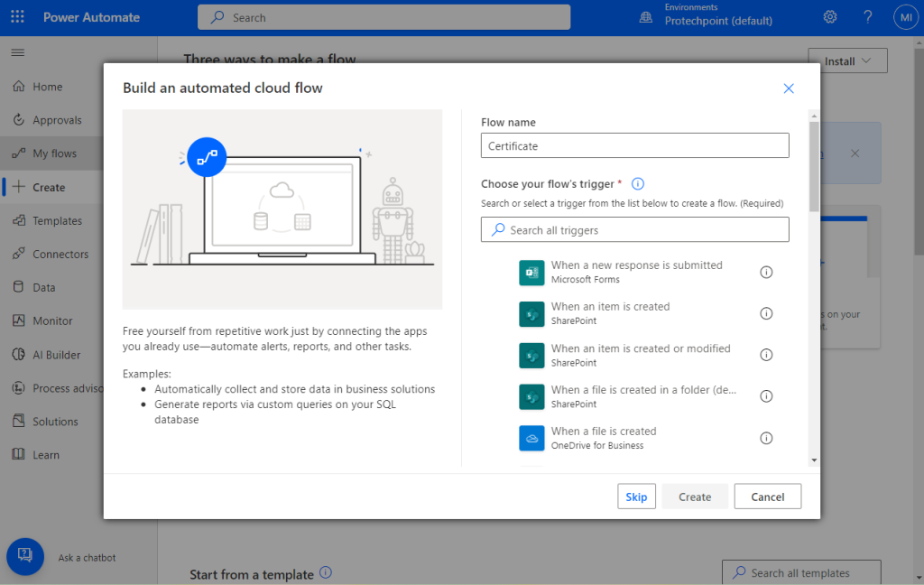Viewport: 924px width, 585px height.
Task: Show info for new response is submitted trigger
Action: (x=766, y=273)
